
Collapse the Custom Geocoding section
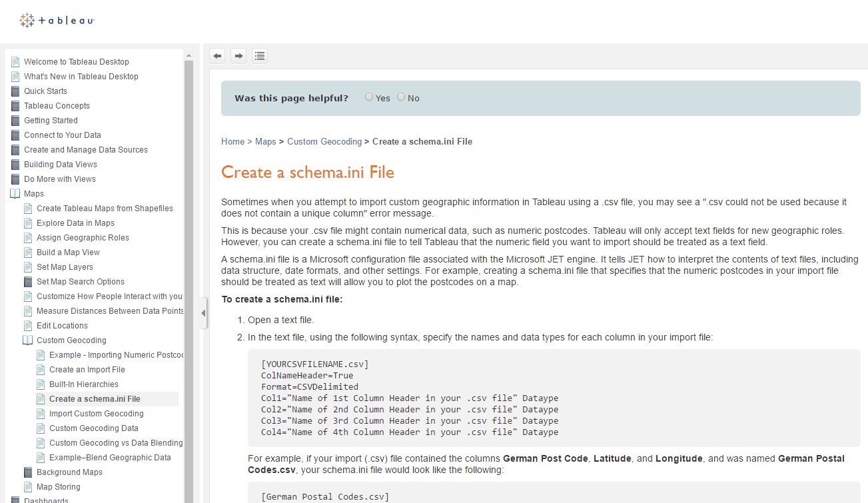tap(27, 340)
